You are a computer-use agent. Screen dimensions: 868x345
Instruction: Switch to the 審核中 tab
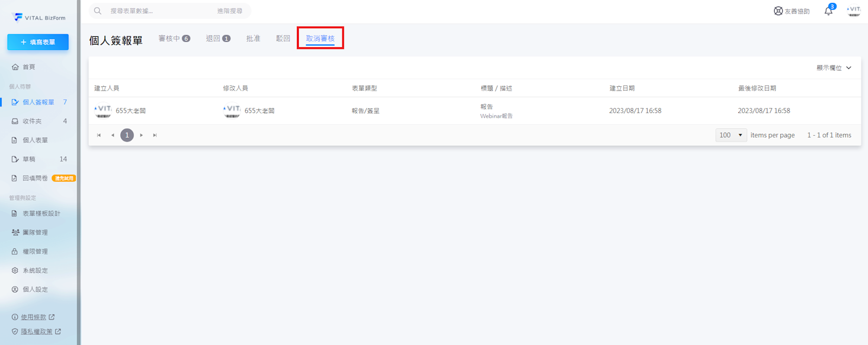click(174, 39)
